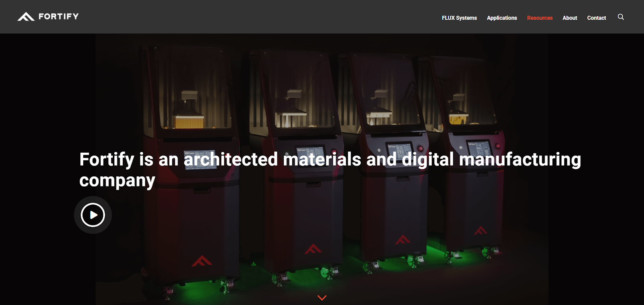Click the Fortify logo in header
The image size is (644, 305).
pos(48,16)
